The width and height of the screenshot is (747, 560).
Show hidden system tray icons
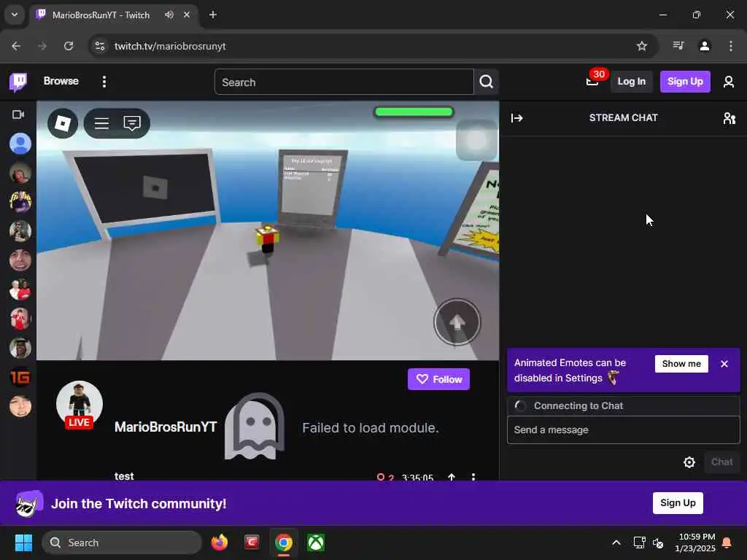pos(616,542)
